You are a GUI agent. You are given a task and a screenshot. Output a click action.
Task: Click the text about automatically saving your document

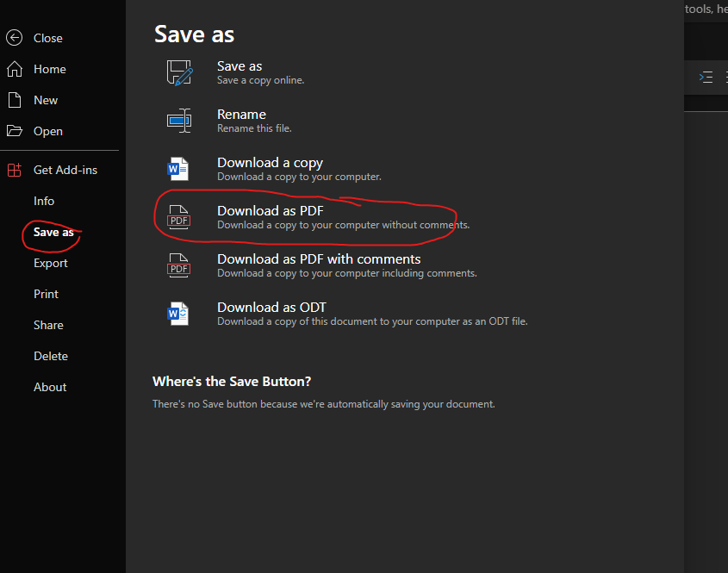324,404
